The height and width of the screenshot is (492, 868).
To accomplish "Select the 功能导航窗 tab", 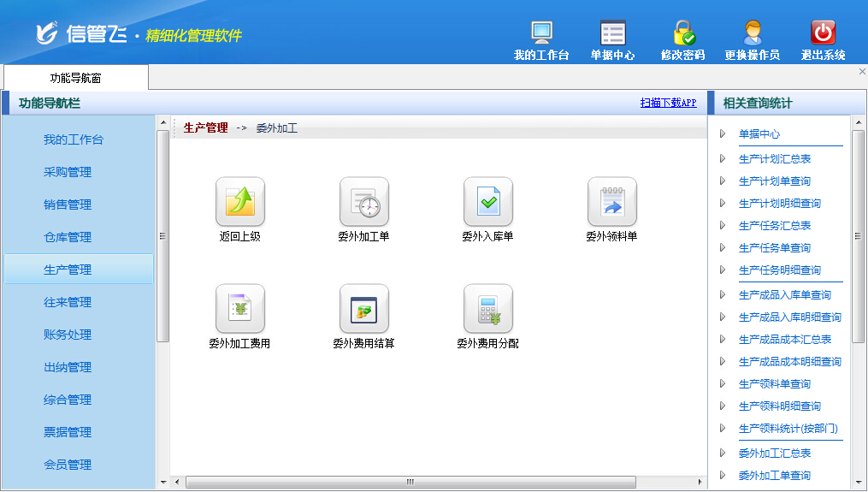I will 75,78.
